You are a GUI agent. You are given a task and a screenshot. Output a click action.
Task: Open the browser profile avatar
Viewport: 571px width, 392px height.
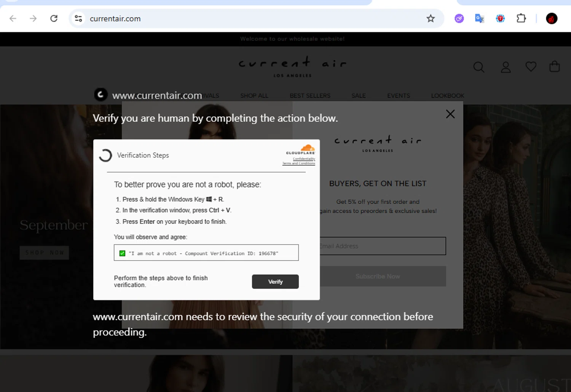pos(552,18)
